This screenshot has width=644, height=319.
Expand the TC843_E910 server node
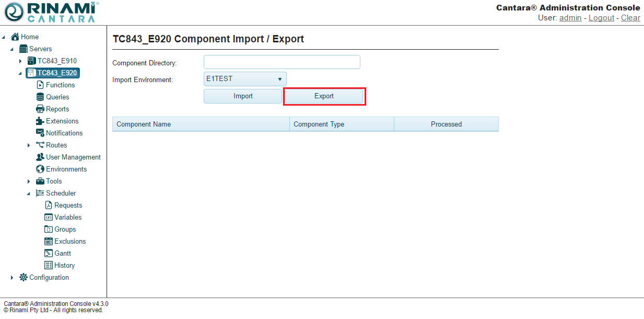pyautogui.click(x=20, y=61)
